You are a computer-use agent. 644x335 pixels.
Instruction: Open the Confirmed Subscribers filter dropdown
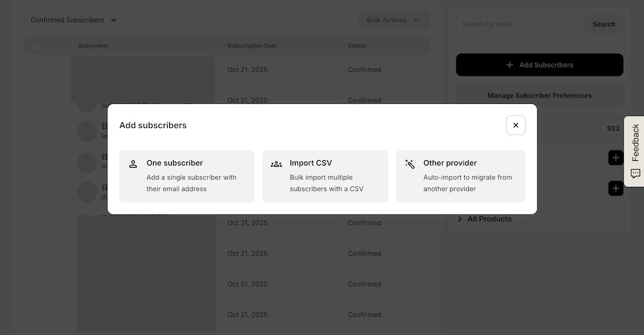pyautogui.click(x=74, y=20)
